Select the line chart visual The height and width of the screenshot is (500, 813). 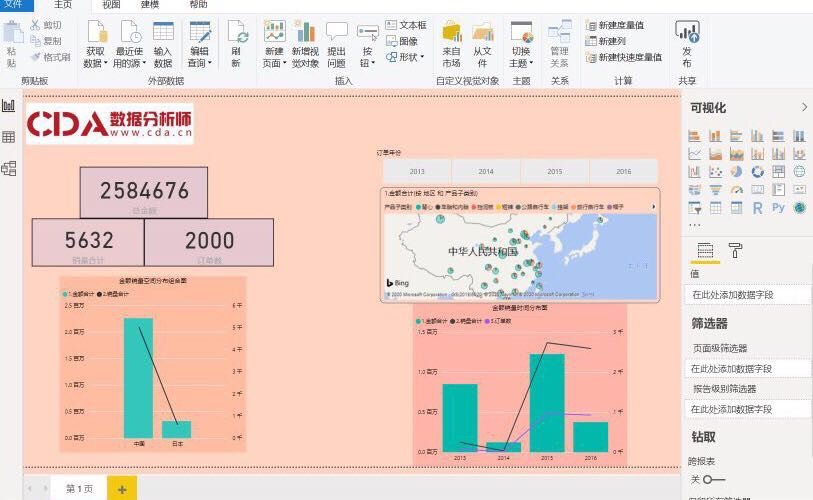pos(694,154)
